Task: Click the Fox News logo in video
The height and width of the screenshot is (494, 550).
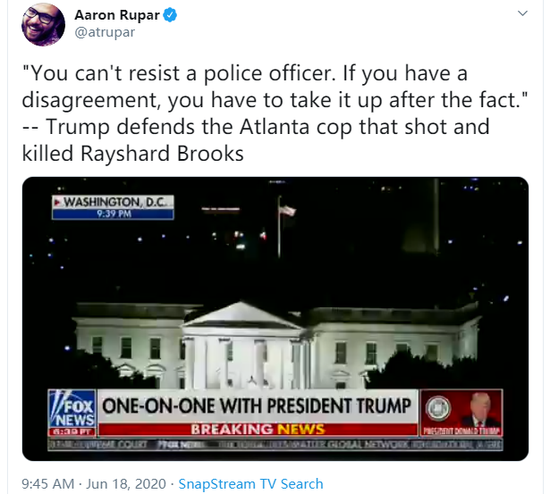Action: (72, 412)
